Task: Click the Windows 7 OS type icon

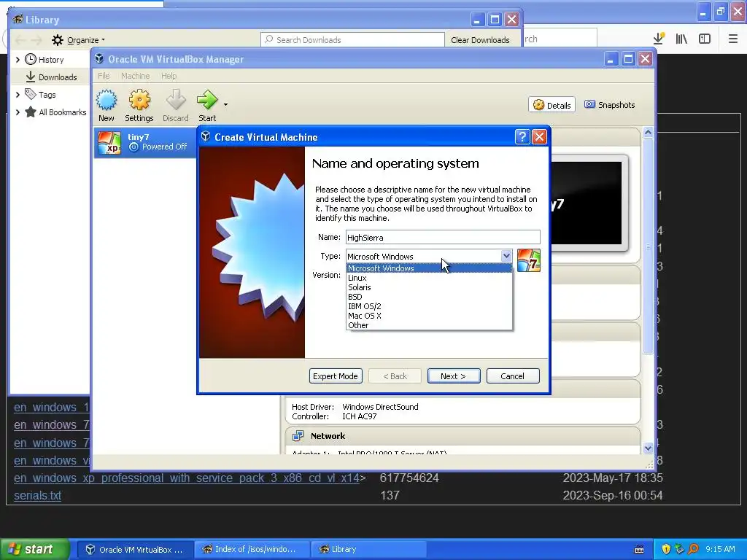Action: [529, 260]
